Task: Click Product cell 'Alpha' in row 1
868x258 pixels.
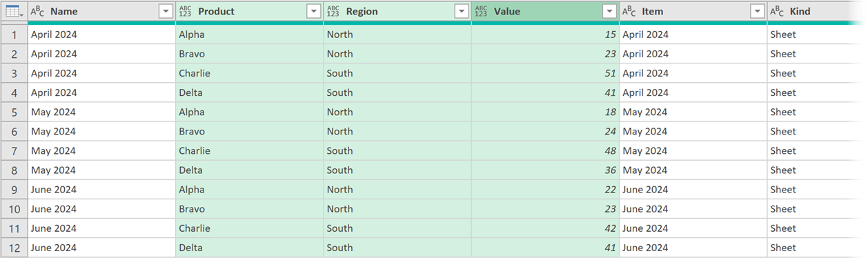Action: 250,34
